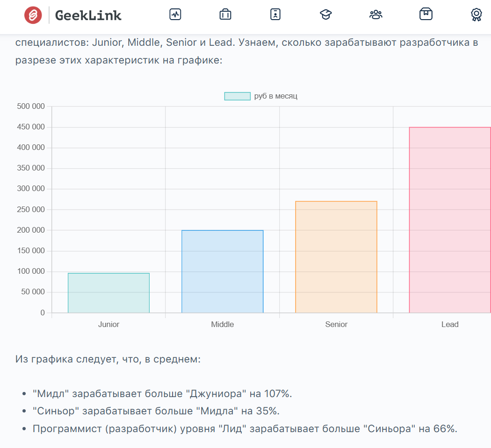Viewport: 491px width, 448px height.
Task: Click the Junior salary bar
Action: [108, 293]
